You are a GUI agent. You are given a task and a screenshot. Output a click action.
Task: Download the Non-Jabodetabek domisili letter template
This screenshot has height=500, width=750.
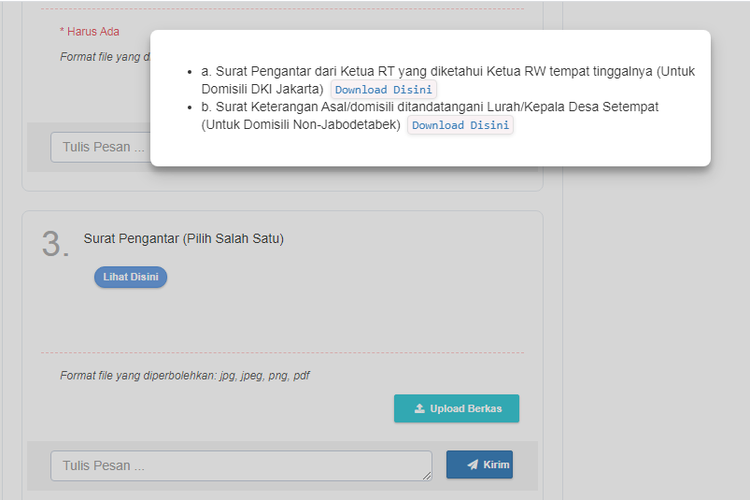point(460,125)
